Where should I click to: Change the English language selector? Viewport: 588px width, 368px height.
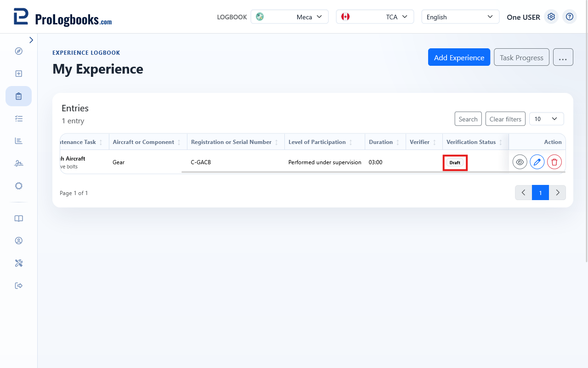[460, 17]
